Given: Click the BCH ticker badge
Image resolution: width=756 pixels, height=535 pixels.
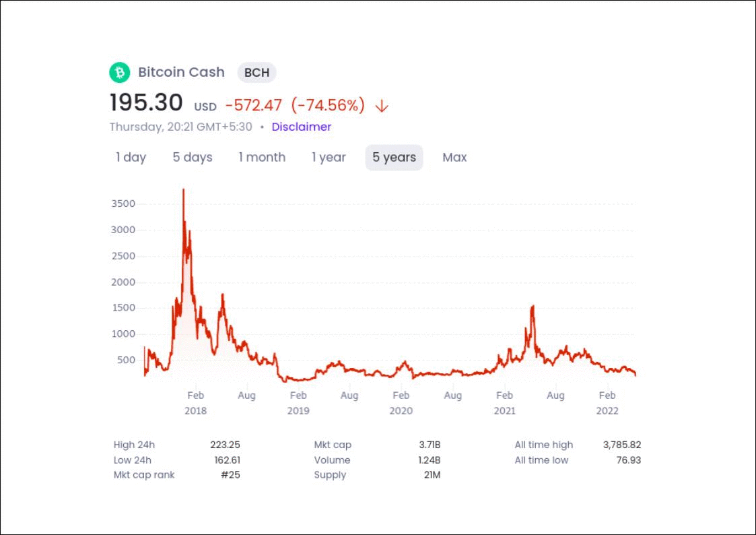Looking at the screenshot, I should [256, 72].
